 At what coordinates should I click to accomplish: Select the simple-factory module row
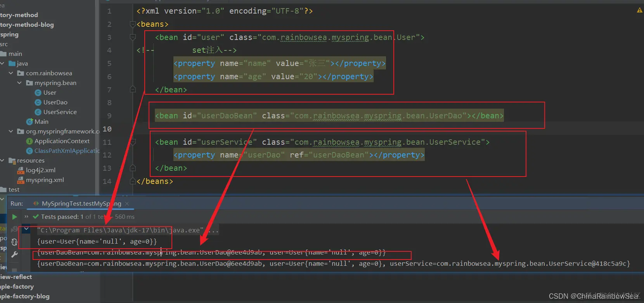pyautogui.click(x=17, y=287)
